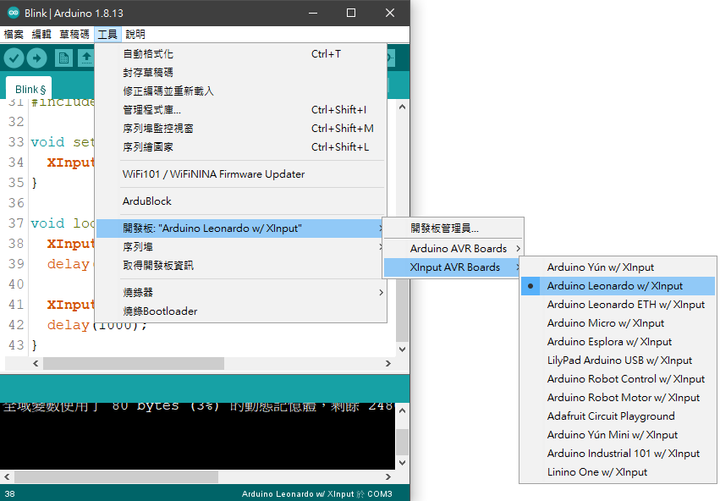
Task: Select 取得開發板資訊 menu entry
Action: (x=241, y=265)
